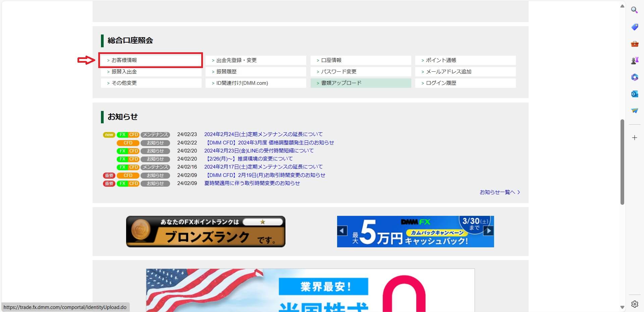Click the search icon in the Edge sidebar
Viewport: 644px width, 312px height.
pos(634,10)
